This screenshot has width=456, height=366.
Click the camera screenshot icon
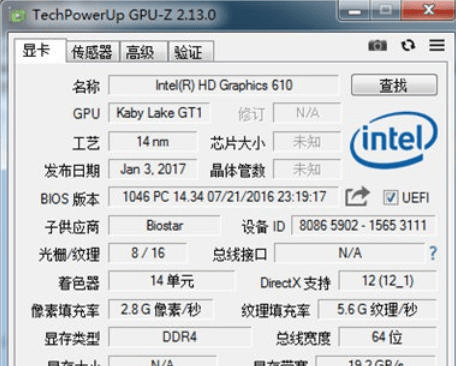point(377,45)
